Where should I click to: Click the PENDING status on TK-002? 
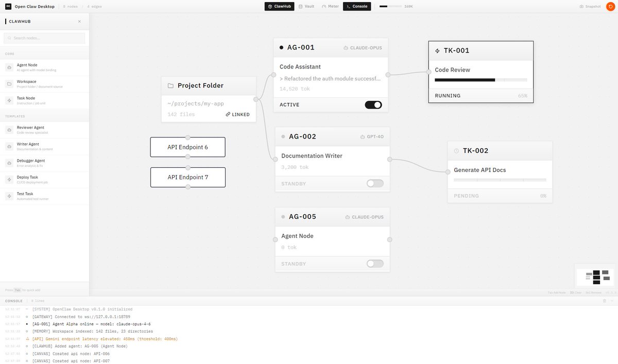tap(466, 196)
